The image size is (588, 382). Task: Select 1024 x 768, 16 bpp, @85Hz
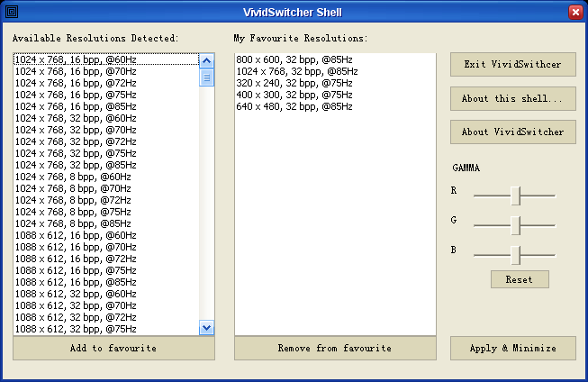[106, 106]
